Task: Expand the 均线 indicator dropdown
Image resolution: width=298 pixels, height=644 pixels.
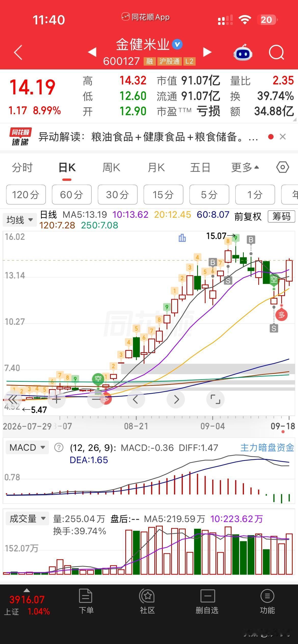Action: click(20, 220)
